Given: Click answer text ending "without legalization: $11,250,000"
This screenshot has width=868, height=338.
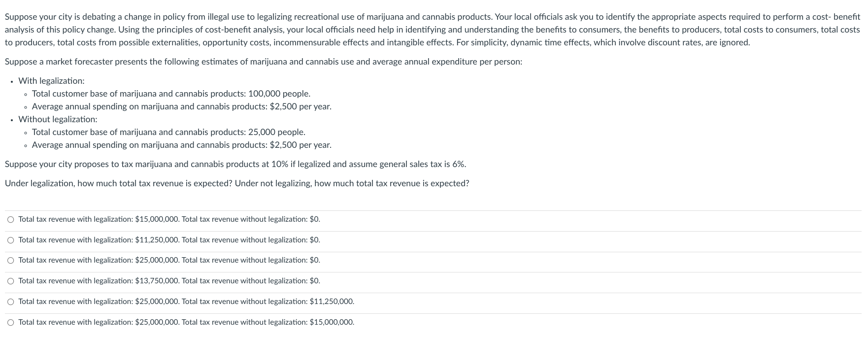Looking at the screenshot, I should [186, 302].
